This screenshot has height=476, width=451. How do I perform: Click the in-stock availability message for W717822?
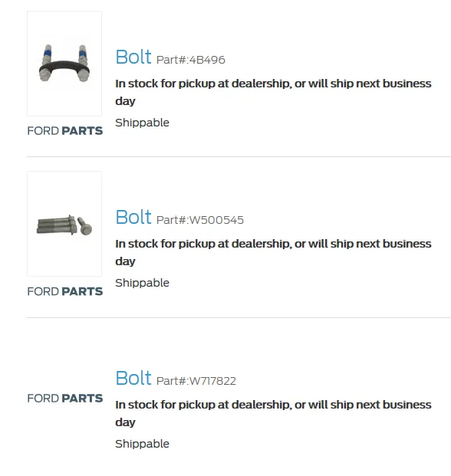pyautogui.click(x=273, y=413)
